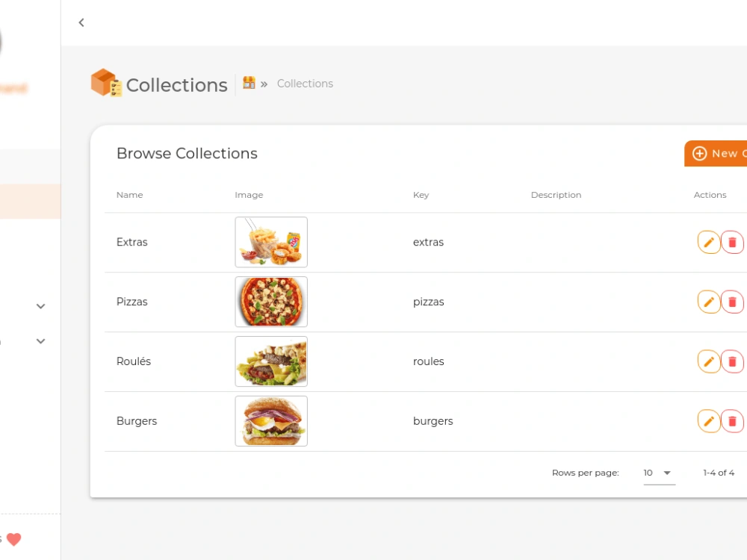This screenshot has height=560, width=747.
Task: Select the Roulés name cell
Action: (134, 361)
